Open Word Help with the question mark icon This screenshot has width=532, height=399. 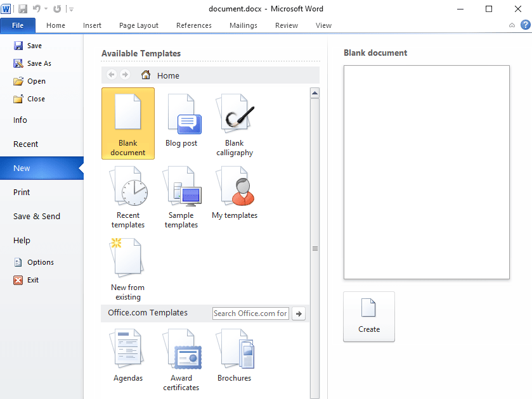[525, 25]
